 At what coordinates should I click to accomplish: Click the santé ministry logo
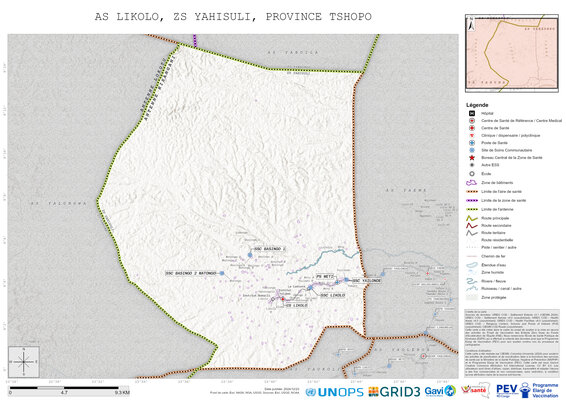click(x=475, y=390)
